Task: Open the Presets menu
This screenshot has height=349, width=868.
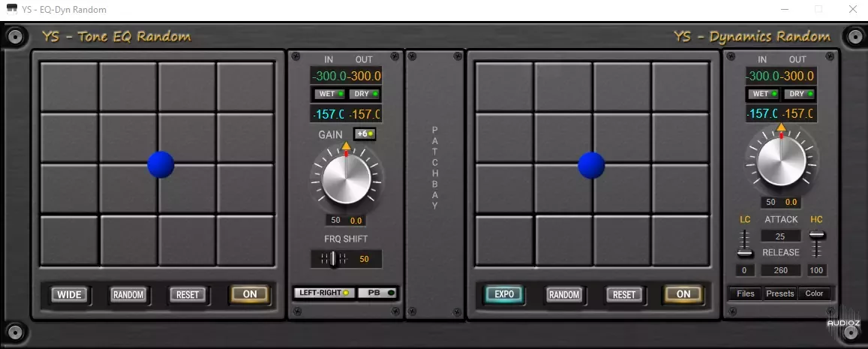Action: [779, 293]
